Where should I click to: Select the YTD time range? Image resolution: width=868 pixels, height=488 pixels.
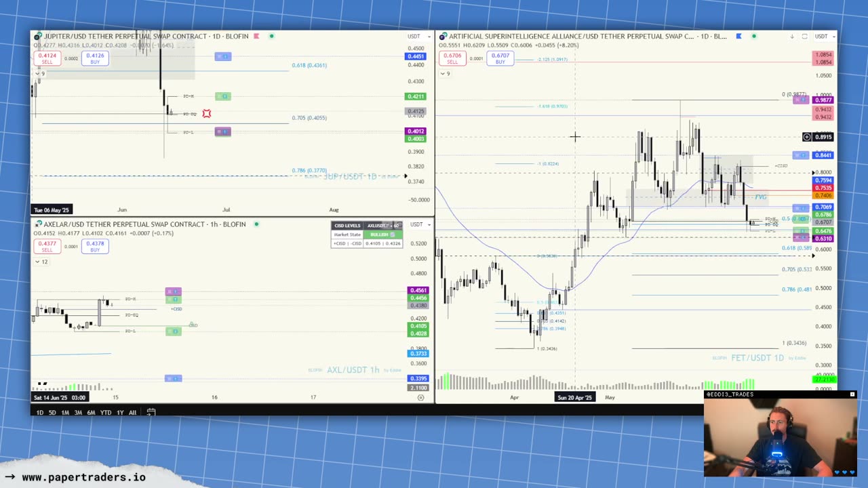click(106, 412)
